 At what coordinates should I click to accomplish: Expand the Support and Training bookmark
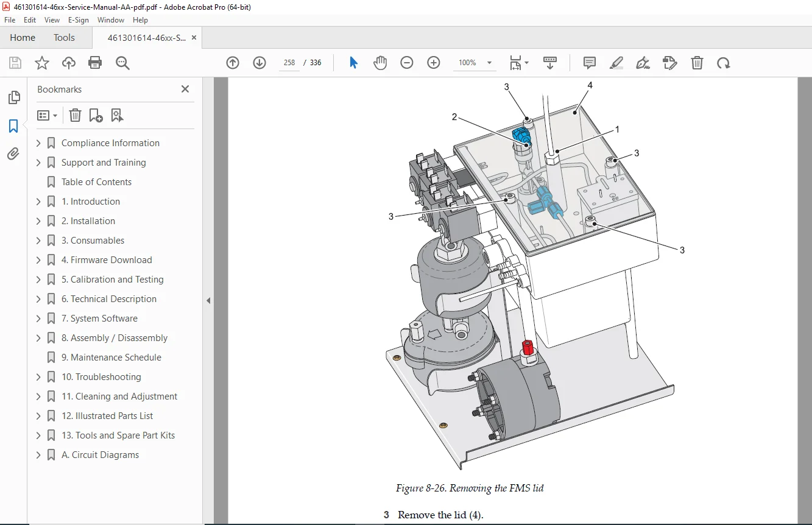coord(38,163)
